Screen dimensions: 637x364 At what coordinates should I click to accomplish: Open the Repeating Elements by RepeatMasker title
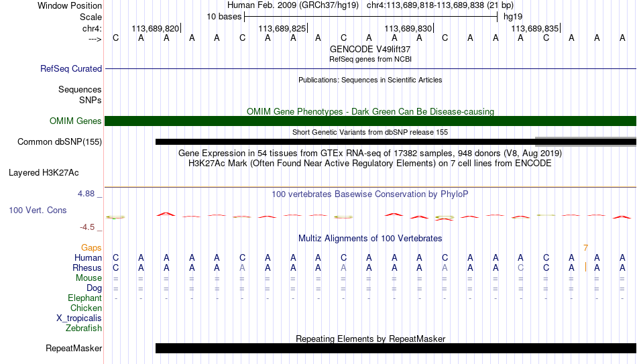[x=370, y=339]
